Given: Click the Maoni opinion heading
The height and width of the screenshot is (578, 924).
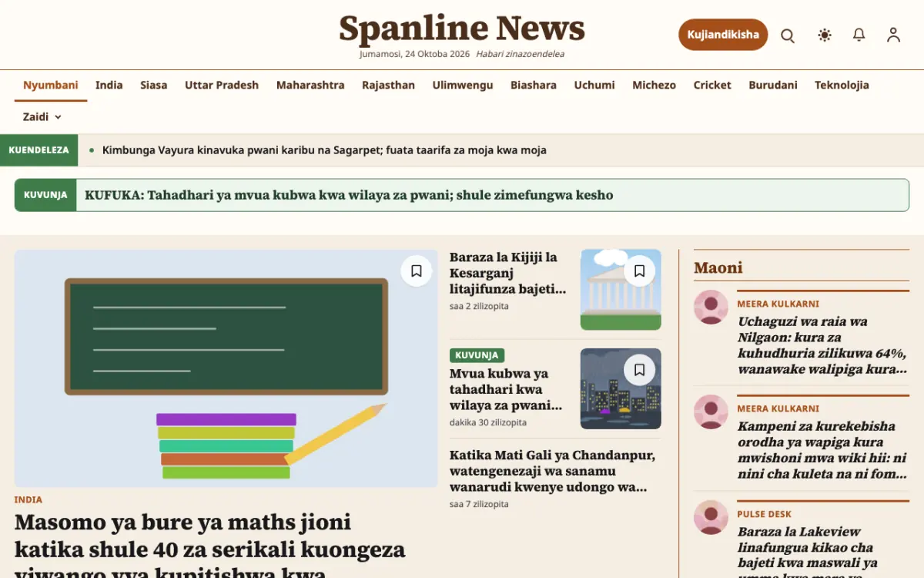Looking at the screenshot, I should 718,268.
